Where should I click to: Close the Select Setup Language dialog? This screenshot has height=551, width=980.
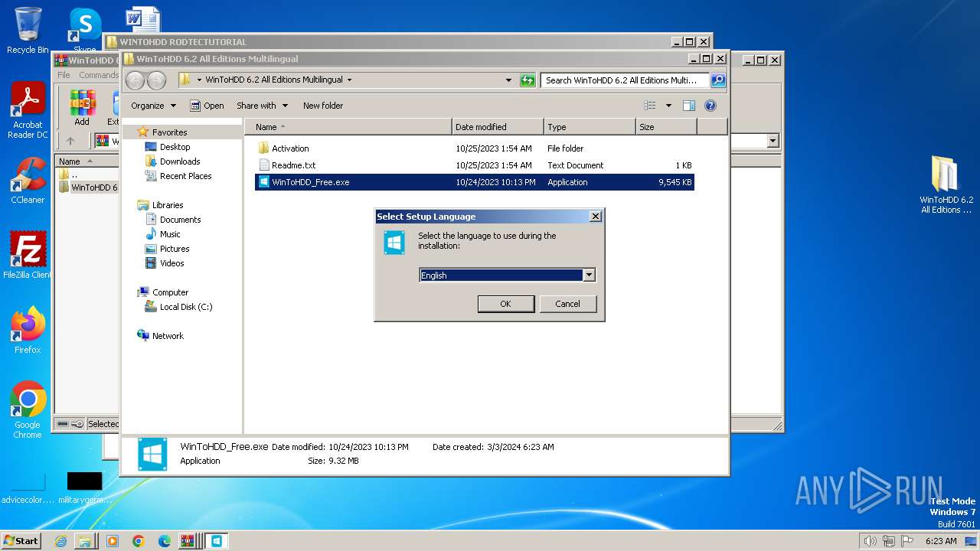coord(595,217)
